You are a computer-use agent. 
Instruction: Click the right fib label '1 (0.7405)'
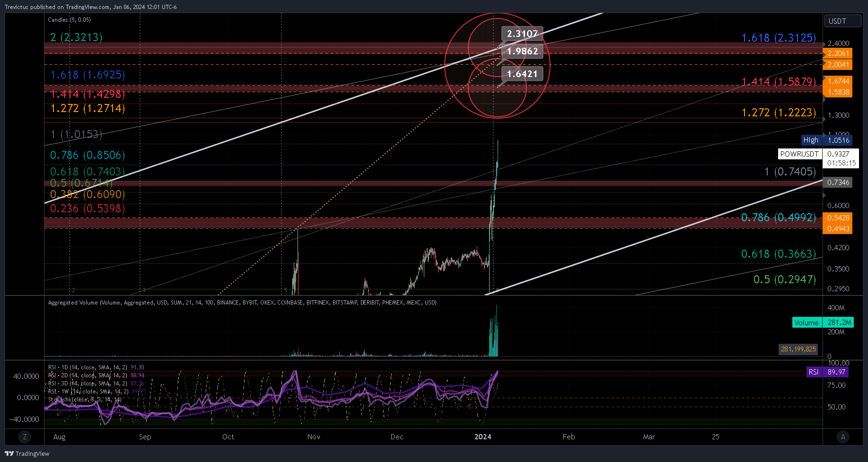[x=790, y=172]
